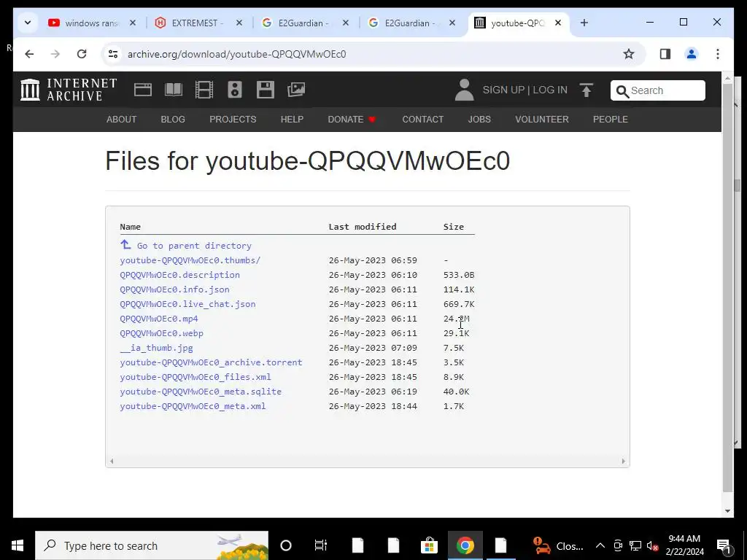Open the Software floppy disk icon
Viewport: 747px width, 560px height.
pos(266,90)
